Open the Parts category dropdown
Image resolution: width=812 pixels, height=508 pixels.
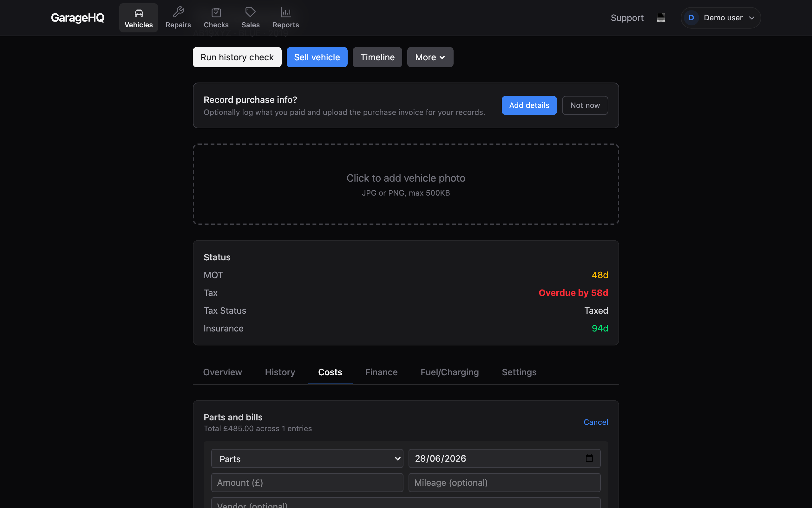click(307, 458)
